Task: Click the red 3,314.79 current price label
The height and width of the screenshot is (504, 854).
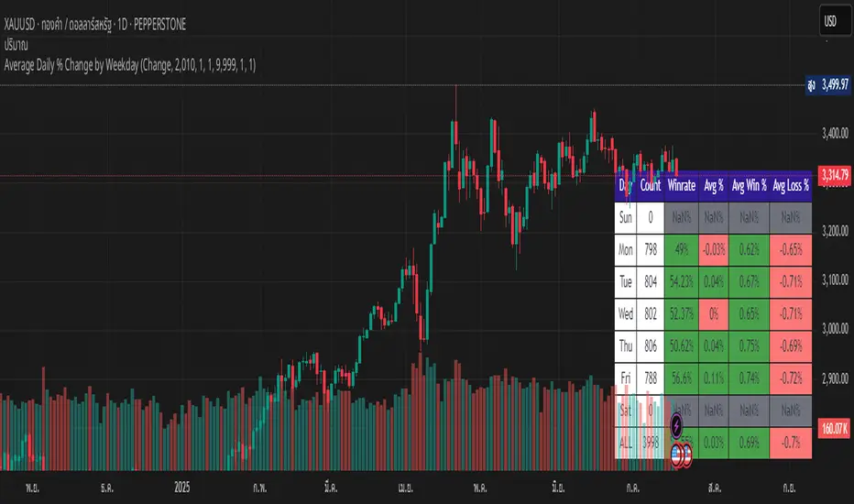Action: [832, 174]
